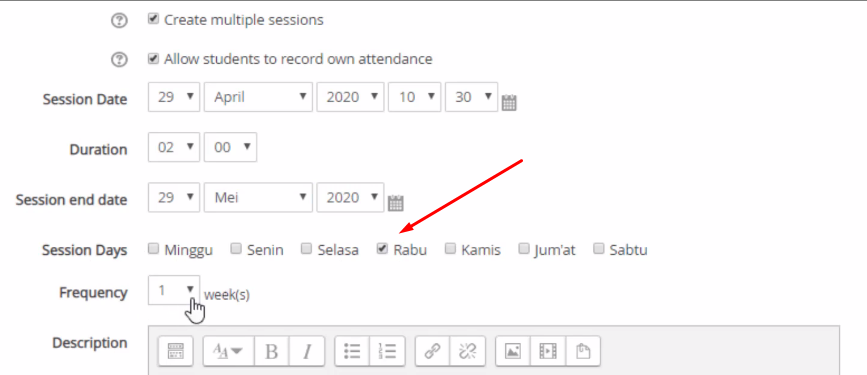Image resolution: width=867 pixels, height=375 pixels.
Task: Click the help icon beside Create multiple sessions
Action: 119,21
